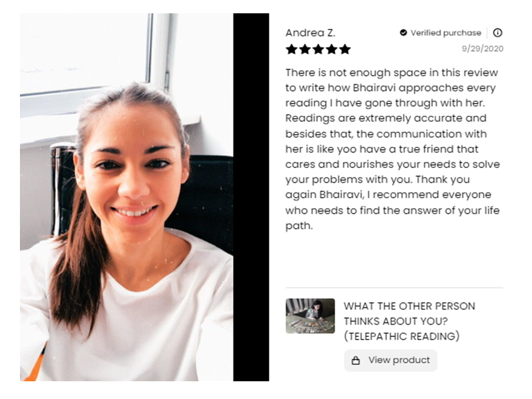Click the third rating star
This screenshot has height=399, width=532.
[x=318, y=49]
